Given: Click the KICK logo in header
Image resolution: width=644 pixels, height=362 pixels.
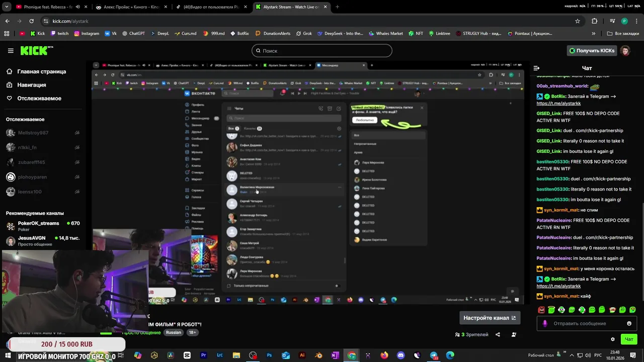Looking at the screenshot, I should (x=37, y=50).
